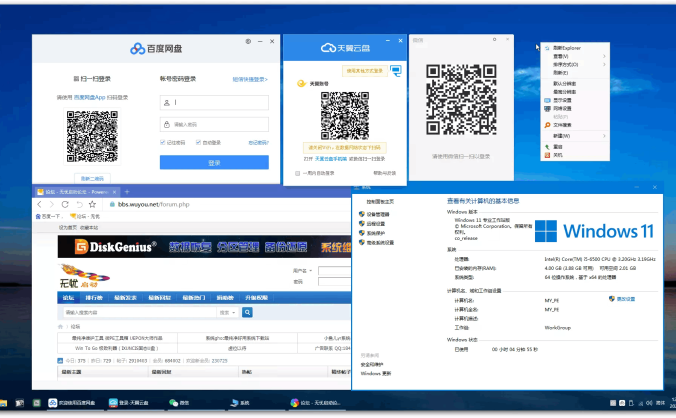
Task: Open a new browser tab with plus
Action: point(127,192)
